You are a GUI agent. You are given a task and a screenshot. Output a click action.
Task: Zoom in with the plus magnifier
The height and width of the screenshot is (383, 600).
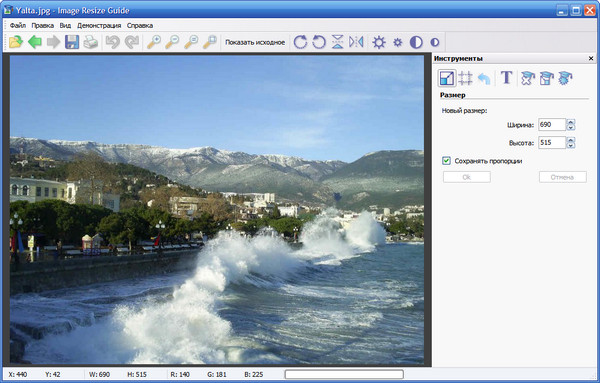154,42
